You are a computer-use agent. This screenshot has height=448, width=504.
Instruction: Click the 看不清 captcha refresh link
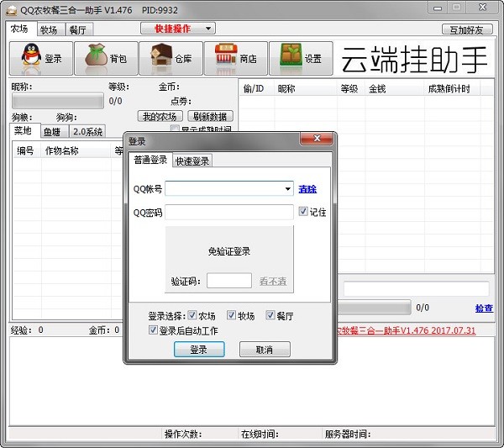pos(273,281)
